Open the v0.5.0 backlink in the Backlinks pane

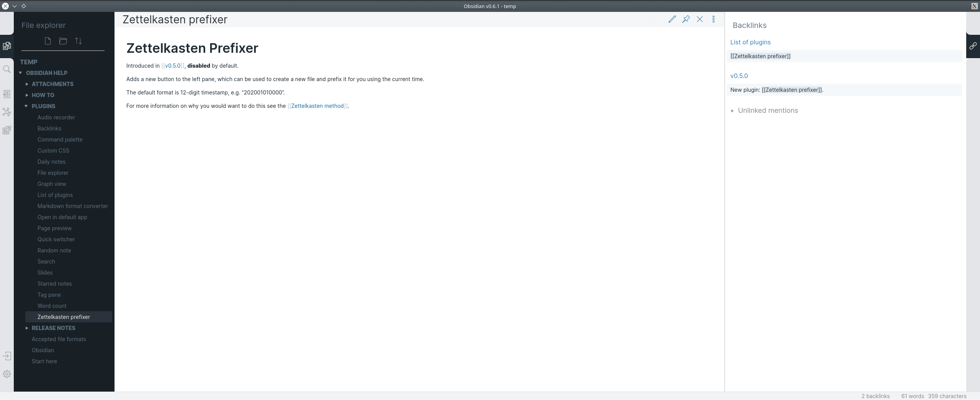pyautogui.click(x=739, y=76)
